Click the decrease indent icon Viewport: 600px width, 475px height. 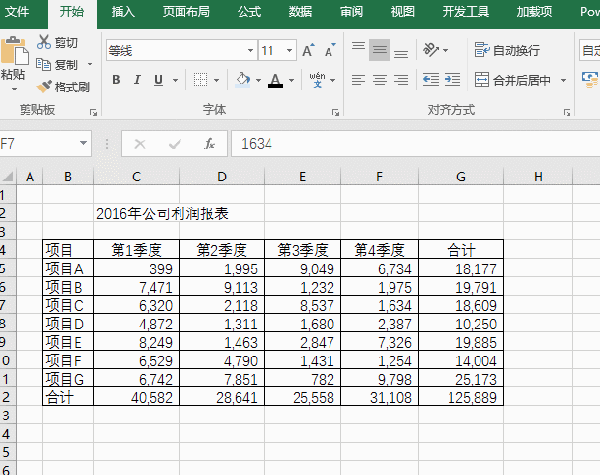click(431, 80)
